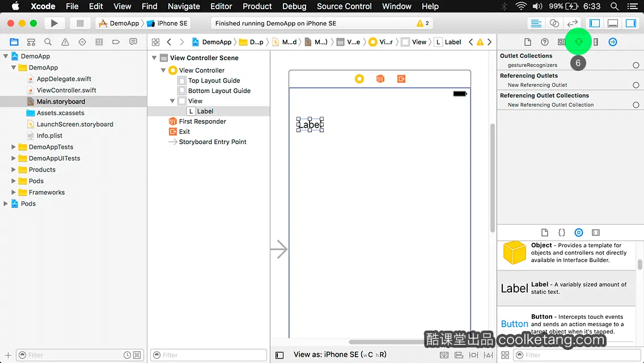Click the issues warning count badge

pyautogui.click(x=423, y=23)
